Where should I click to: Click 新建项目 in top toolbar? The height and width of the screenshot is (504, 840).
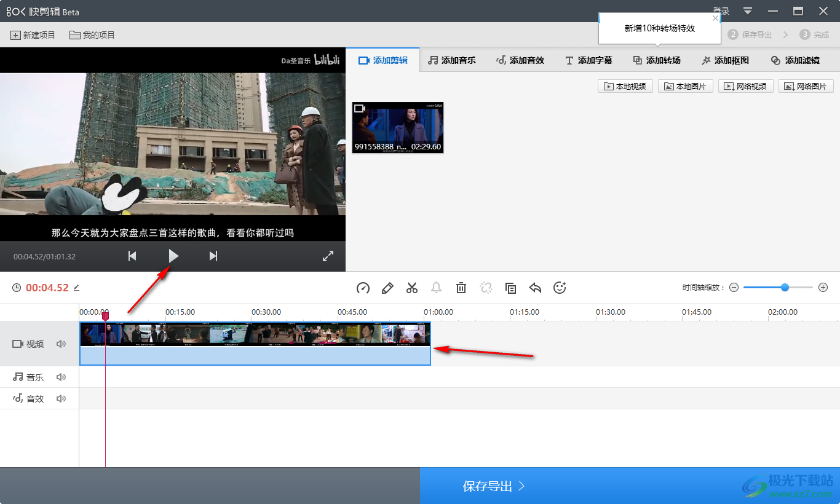33,35
